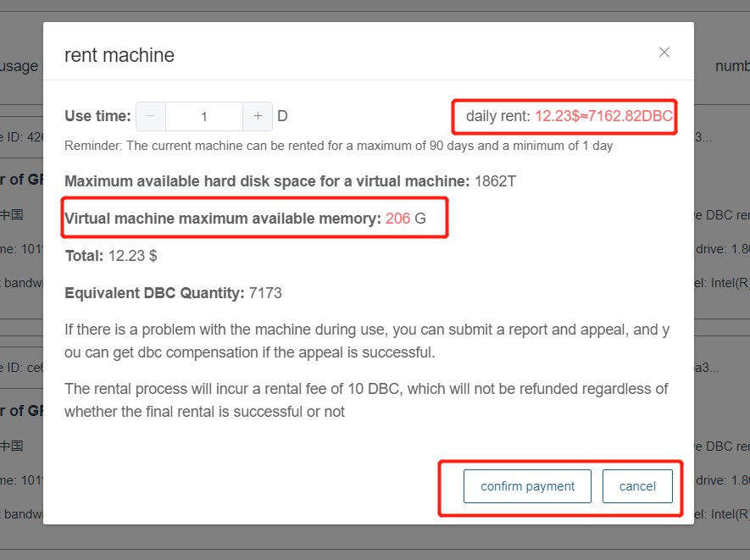Click the machine ID text in the background table

pos(21,136)
